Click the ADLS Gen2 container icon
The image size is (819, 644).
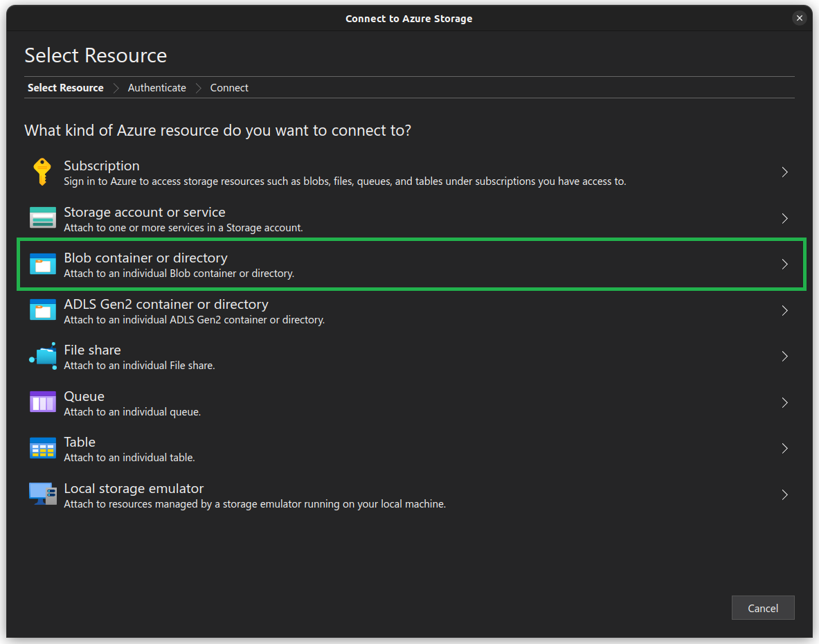[x=43, y=310]
